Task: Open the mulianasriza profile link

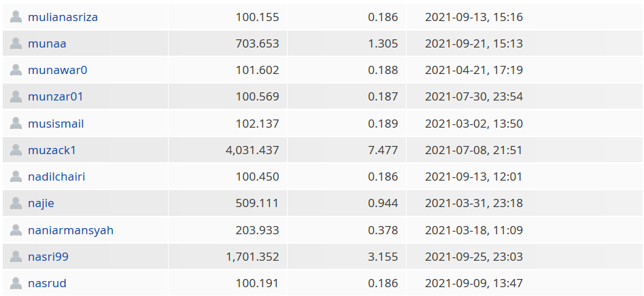Action: point(63,17)
